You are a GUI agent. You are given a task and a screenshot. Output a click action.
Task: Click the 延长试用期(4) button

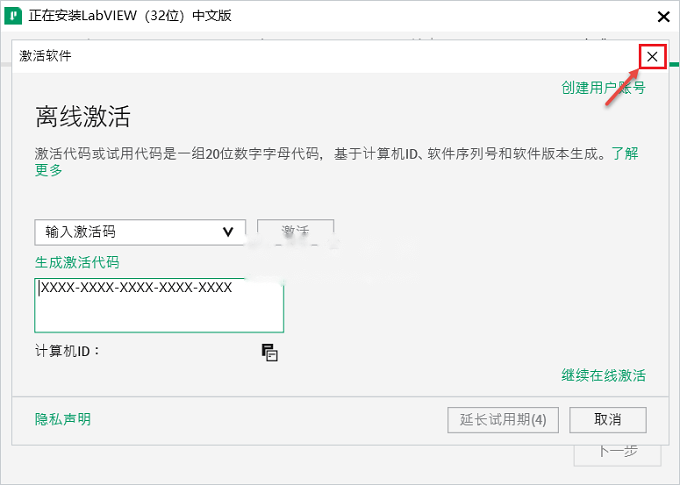503,419
